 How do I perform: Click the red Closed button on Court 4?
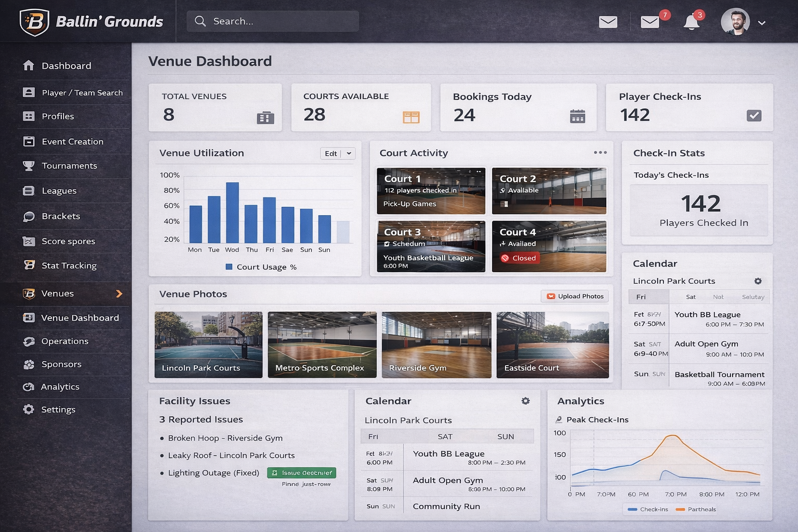[518, 258]
